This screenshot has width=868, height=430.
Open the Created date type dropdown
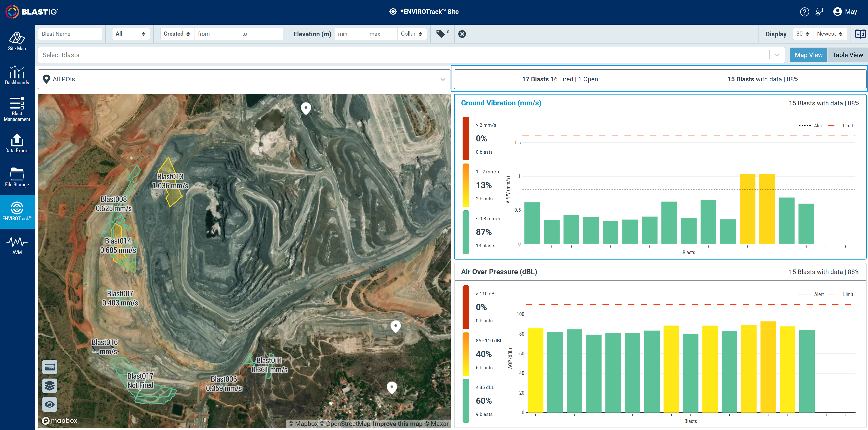177,34
